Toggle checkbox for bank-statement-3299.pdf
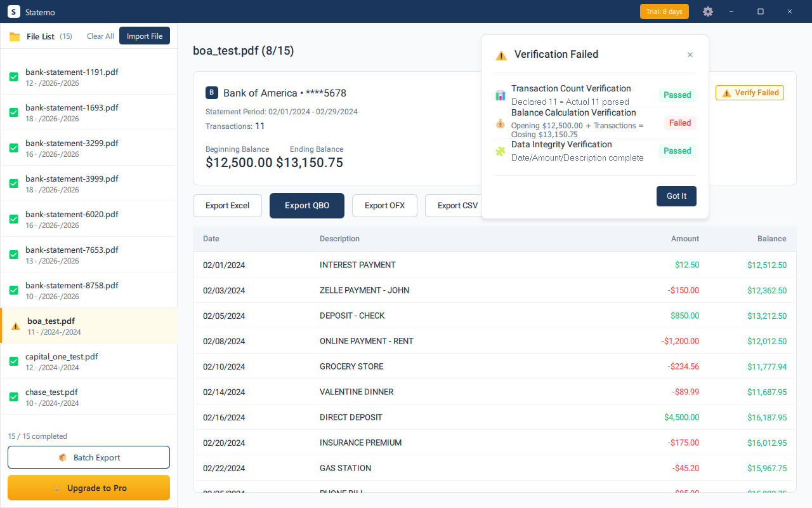 click(x=13, y=148)
